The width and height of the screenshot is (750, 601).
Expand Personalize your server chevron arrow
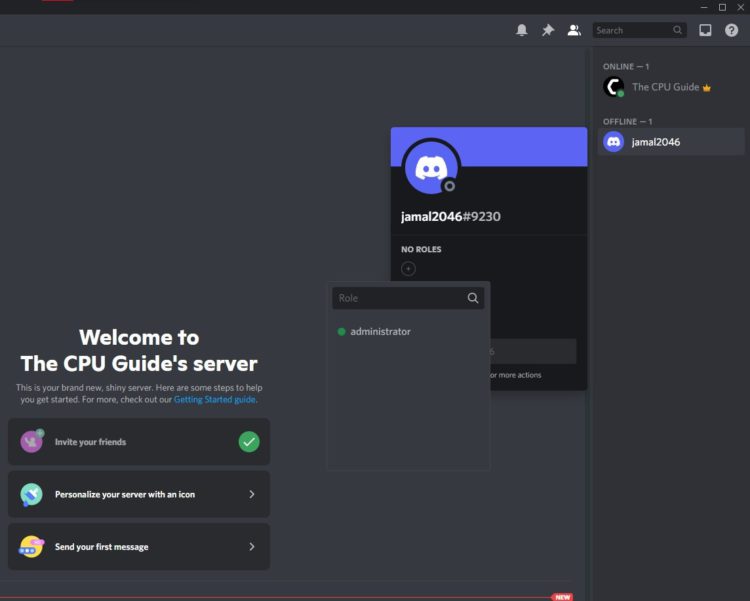pyautogui.click(x=251, y=494)
